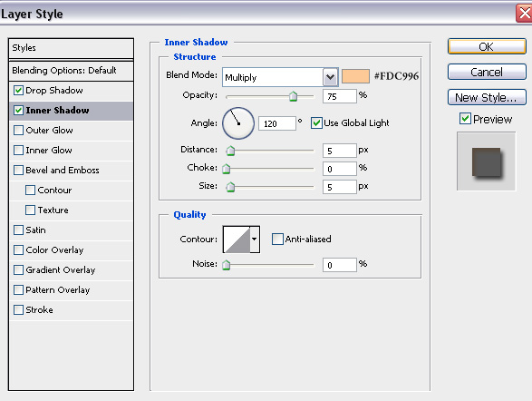Select Blending Options: Default

pyautogui.click(x=71, y=71)
